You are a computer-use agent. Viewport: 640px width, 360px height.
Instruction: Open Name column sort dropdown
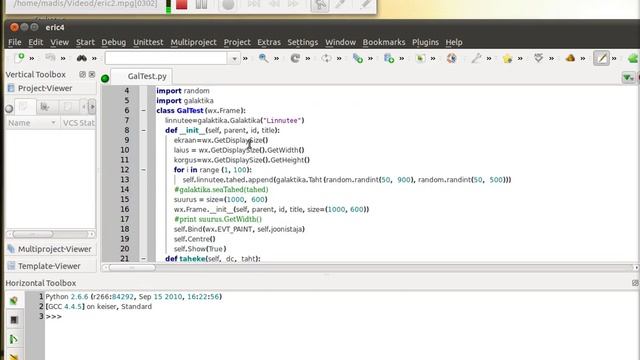coord(53,123)
